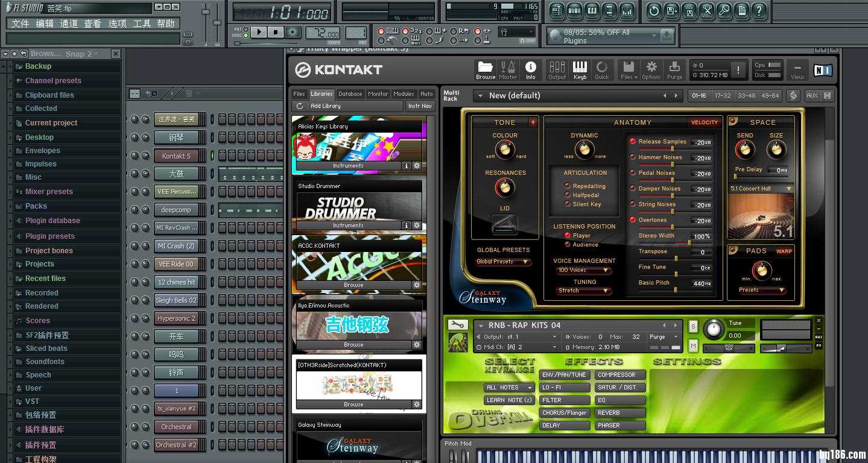
Task: Open the Global Presets dropdown
Action: coord(502,262)
